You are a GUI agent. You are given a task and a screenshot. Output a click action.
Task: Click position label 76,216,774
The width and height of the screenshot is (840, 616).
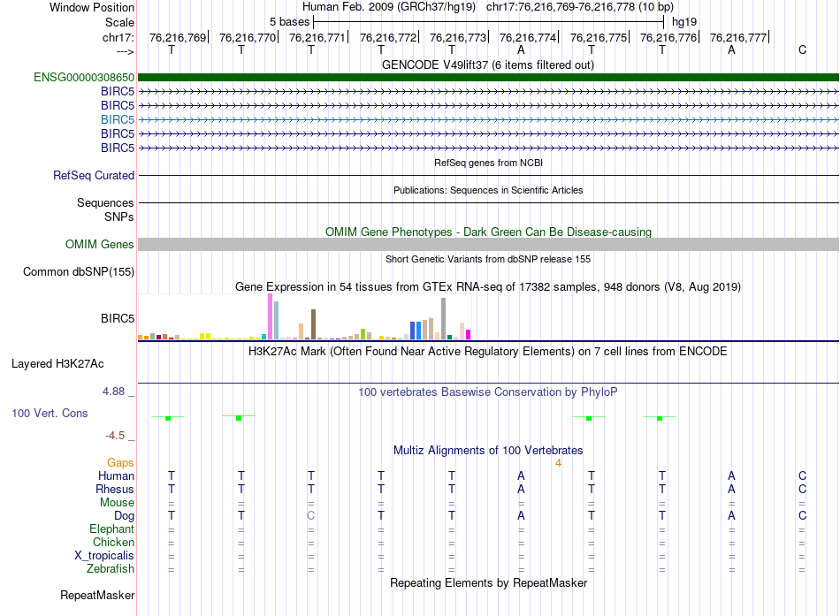[528, 37]
